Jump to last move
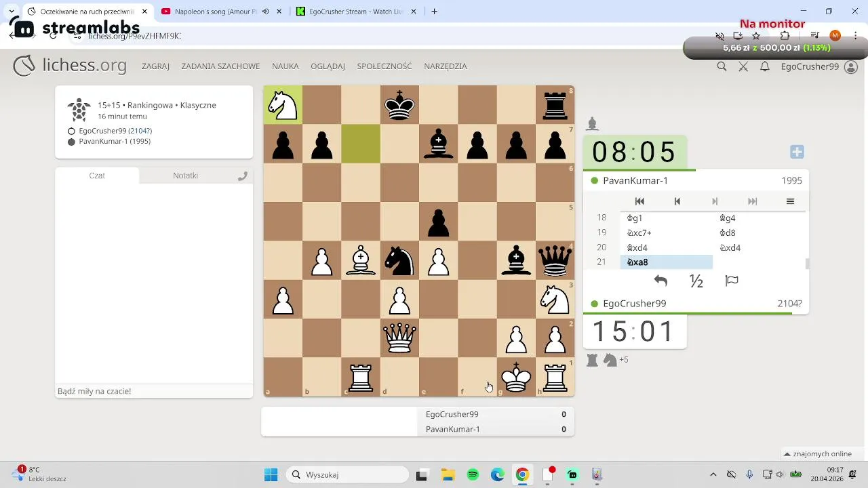868x488 pixels. tap(752, 201)
